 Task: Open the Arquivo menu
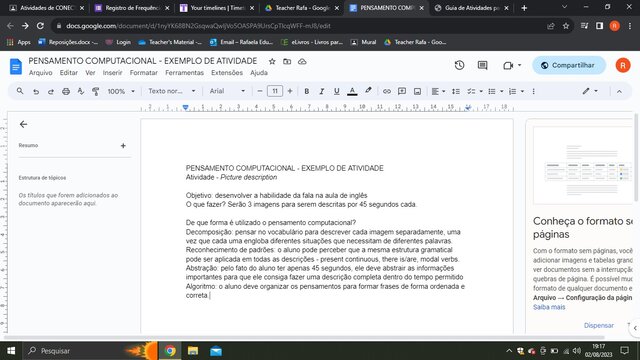[40, 73]
